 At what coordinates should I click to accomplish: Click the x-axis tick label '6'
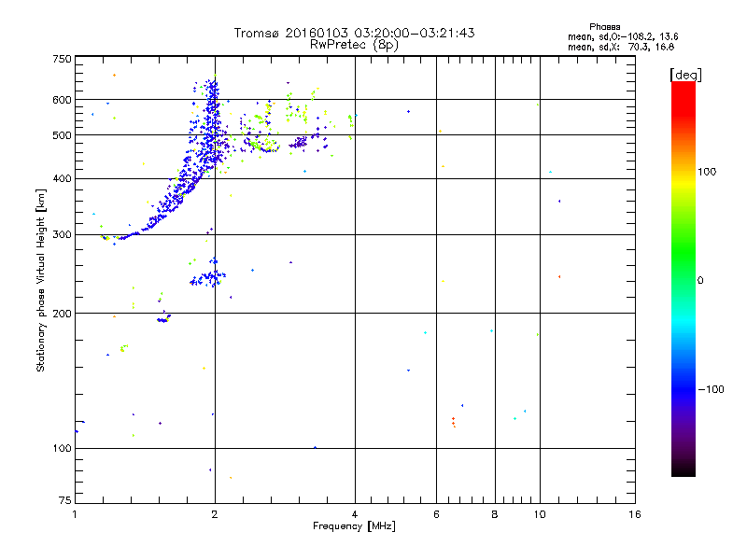pyautogui.click(x=436, y=514)
